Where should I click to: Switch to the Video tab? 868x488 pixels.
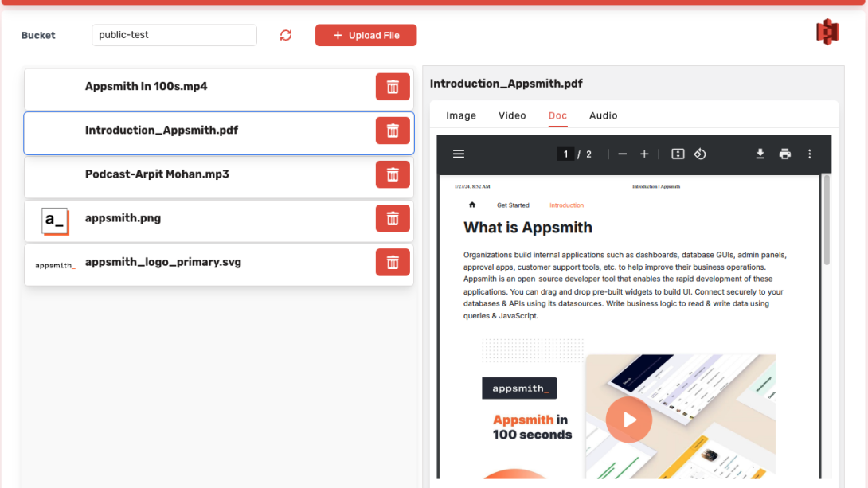[512, 115]
